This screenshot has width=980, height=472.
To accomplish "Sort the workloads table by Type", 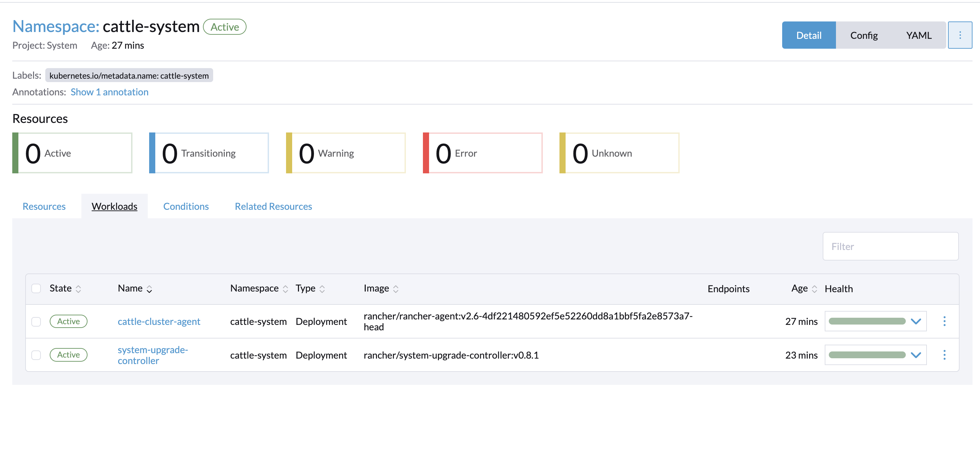I will click(322, 289).
